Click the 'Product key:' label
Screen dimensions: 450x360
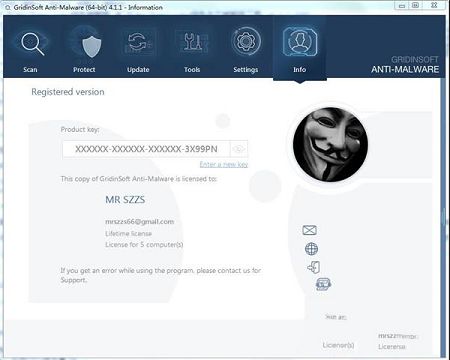[x=80, y=130]
